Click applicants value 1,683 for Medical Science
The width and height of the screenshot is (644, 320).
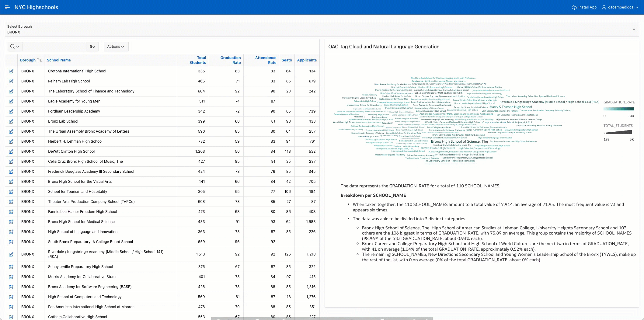pos(311,222)
